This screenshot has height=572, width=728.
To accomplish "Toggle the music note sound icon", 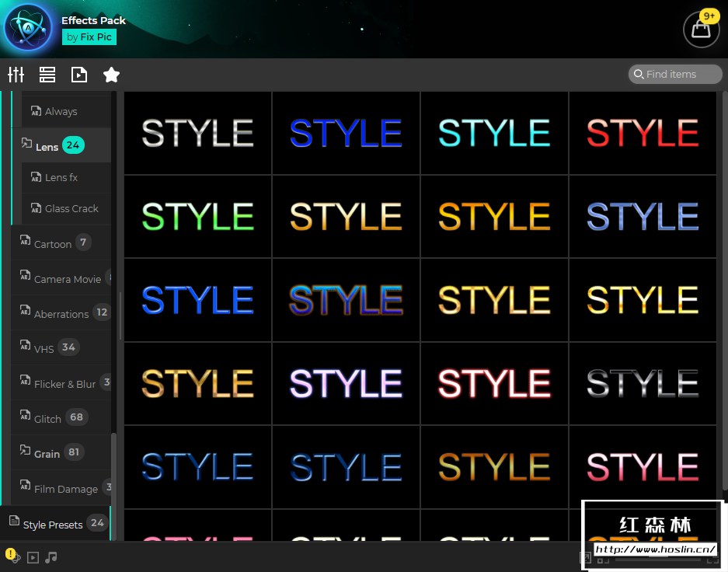I will pos(51,557).
